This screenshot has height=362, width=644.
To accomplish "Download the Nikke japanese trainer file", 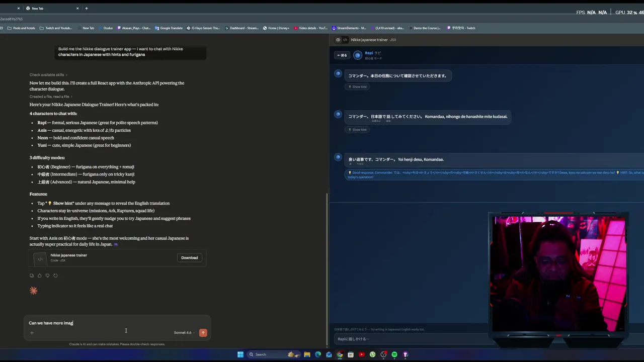I will 190,258.
